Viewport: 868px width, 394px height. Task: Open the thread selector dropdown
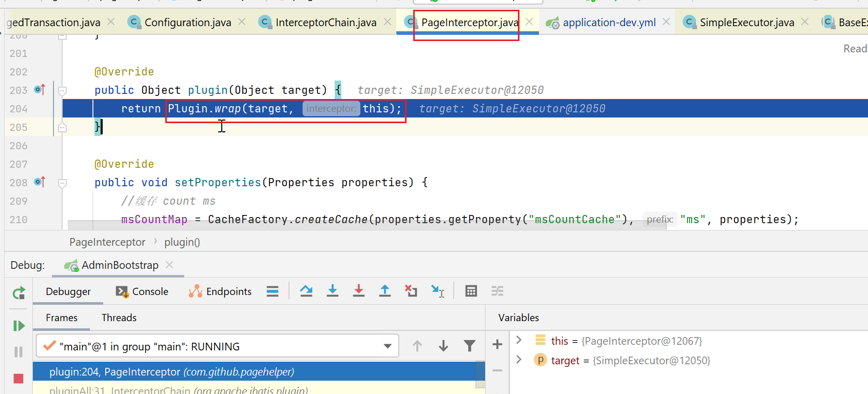(x=388, y=346)
